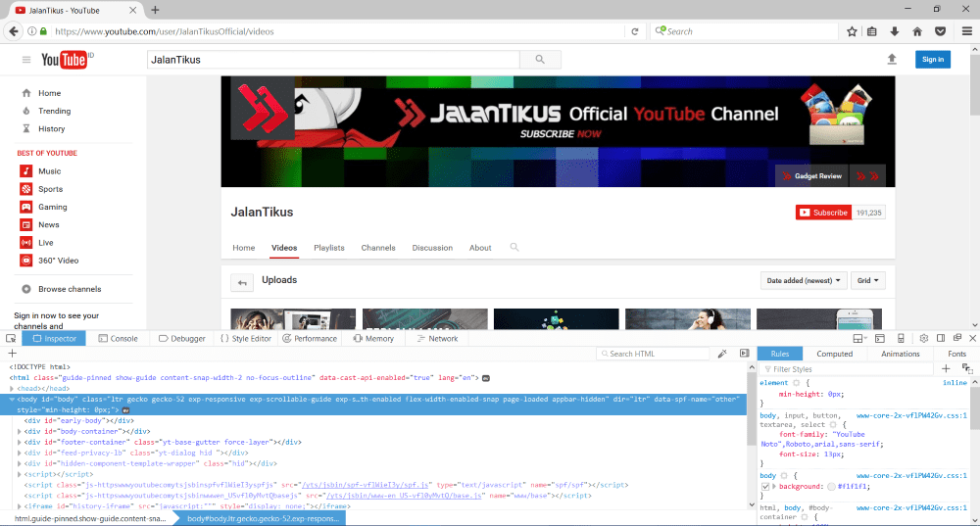This screenshot has height=526, width=980.
Task: Select the Computed styles tab
Action: [x=834, y=354]
